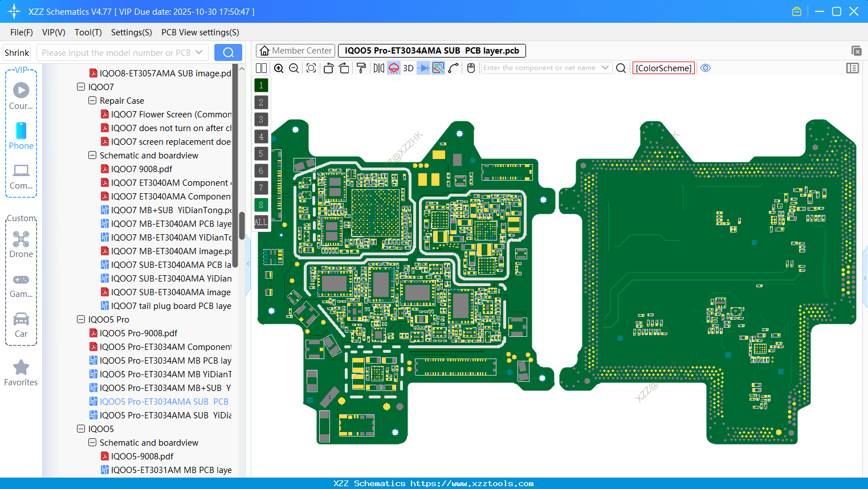Toggle the red component highlight tool
Image resolution: width=868 pixels, height=489 pixels.
(x=393, y=68)
